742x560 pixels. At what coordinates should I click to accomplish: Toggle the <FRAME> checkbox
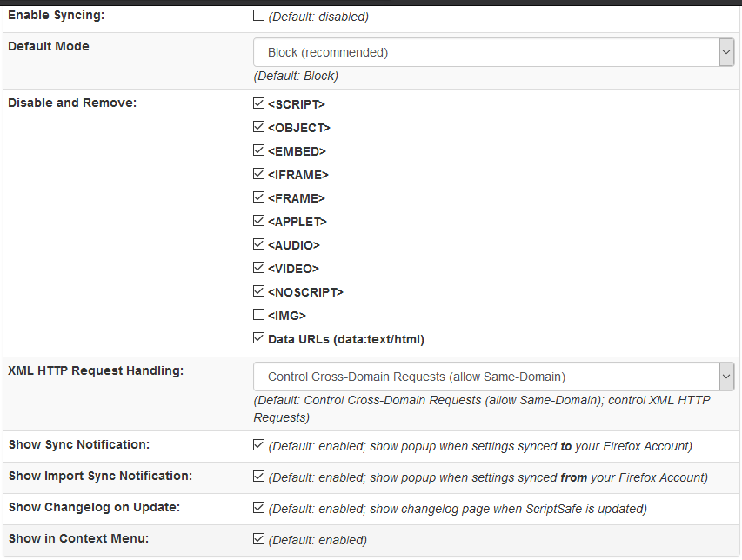pos(258,197)
